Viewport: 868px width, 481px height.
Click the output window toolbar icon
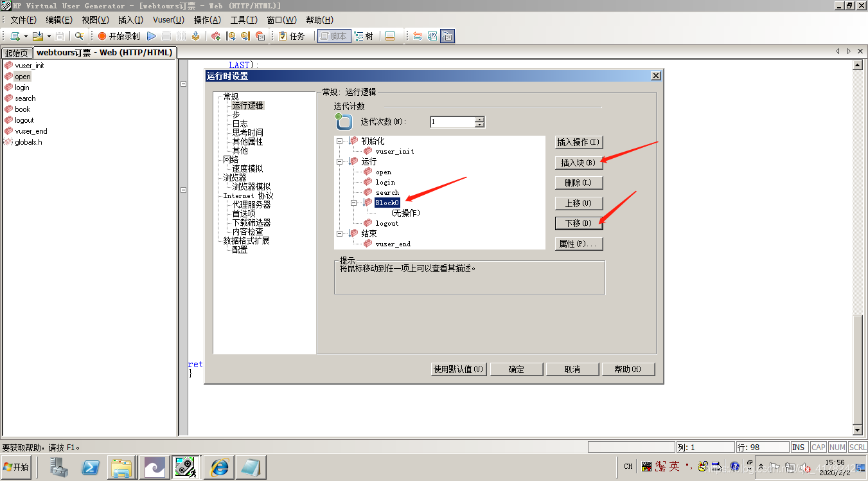389,36
